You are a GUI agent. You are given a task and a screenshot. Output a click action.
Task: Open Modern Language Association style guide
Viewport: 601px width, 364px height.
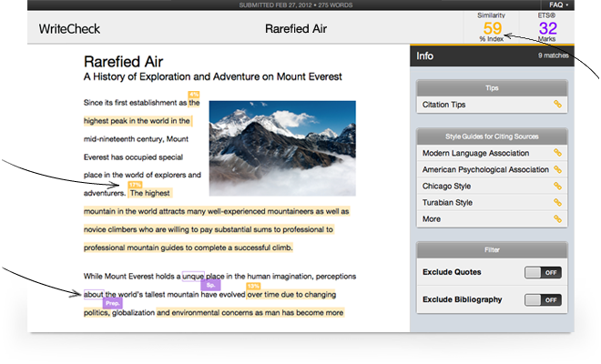pyautogui.click(x=492, y=153)
